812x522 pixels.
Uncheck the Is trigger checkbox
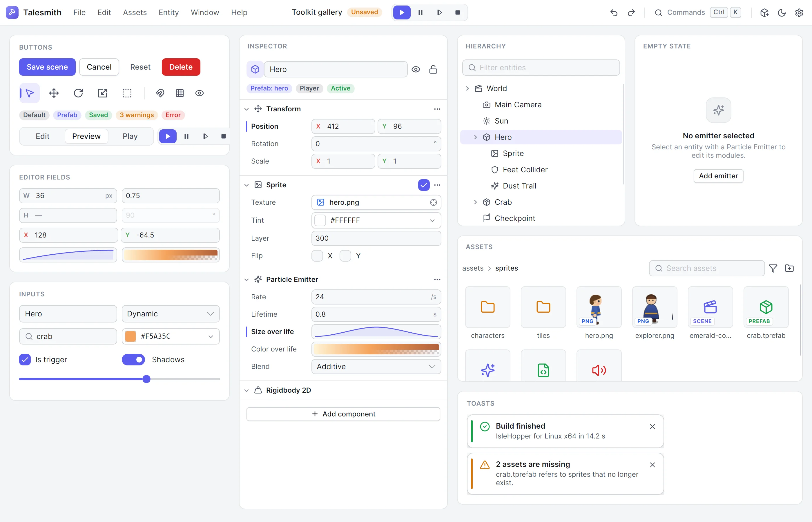tap(25, 360)
